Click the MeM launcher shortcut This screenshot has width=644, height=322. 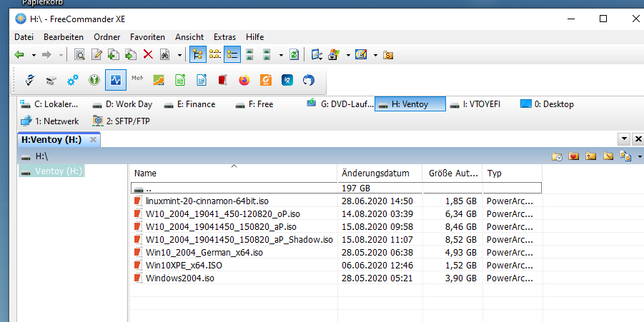coord(137,78)
